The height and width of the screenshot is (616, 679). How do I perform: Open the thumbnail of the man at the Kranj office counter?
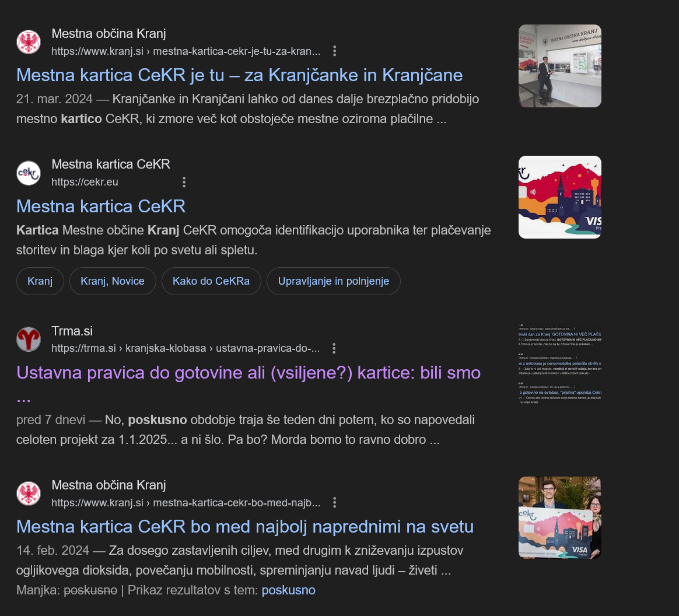pos(560,66)
